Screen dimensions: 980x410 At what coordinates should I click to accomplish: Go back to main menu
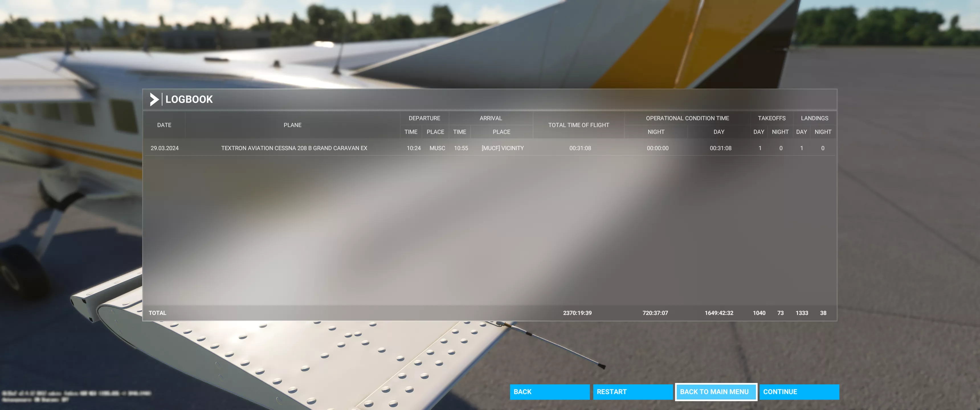716,392
